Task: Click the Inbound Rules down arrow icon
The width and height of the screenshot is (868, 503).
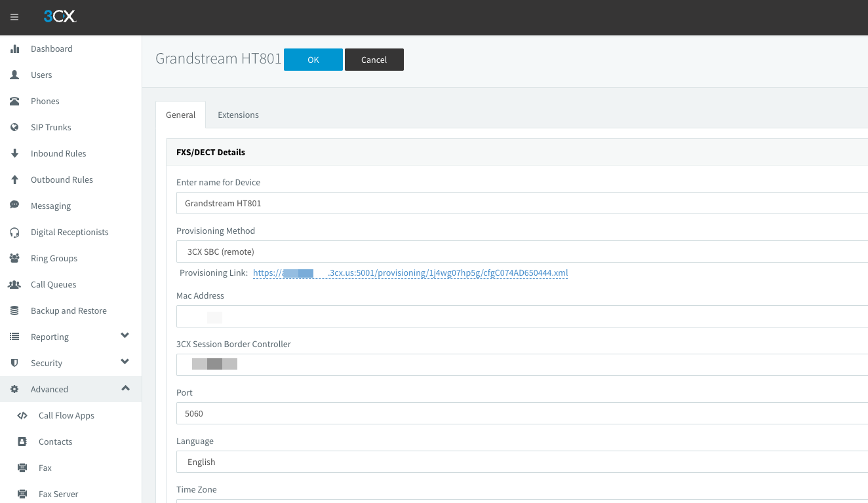Action: pyautogui.click(x=14, y=153)
